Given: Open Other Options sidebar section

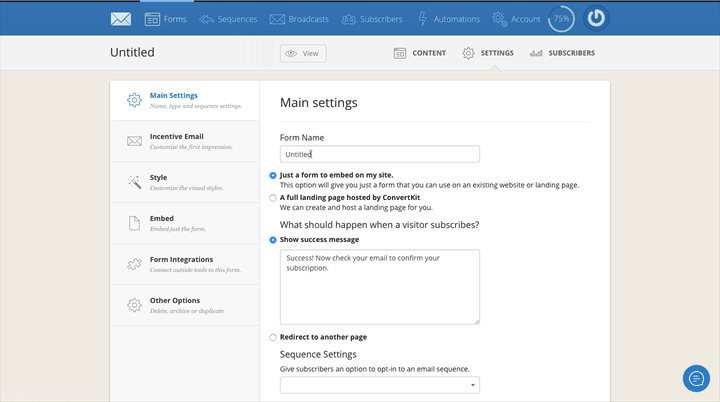Looking at the screenshot, I should (x=185, y=305).
